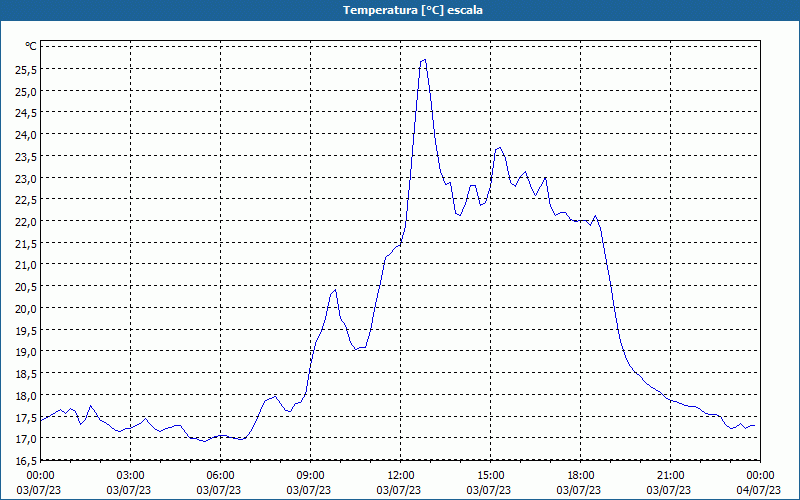Screen dimensions: 800x500
Task: Pick the 15:00 time label
Action: coord(490,476)
